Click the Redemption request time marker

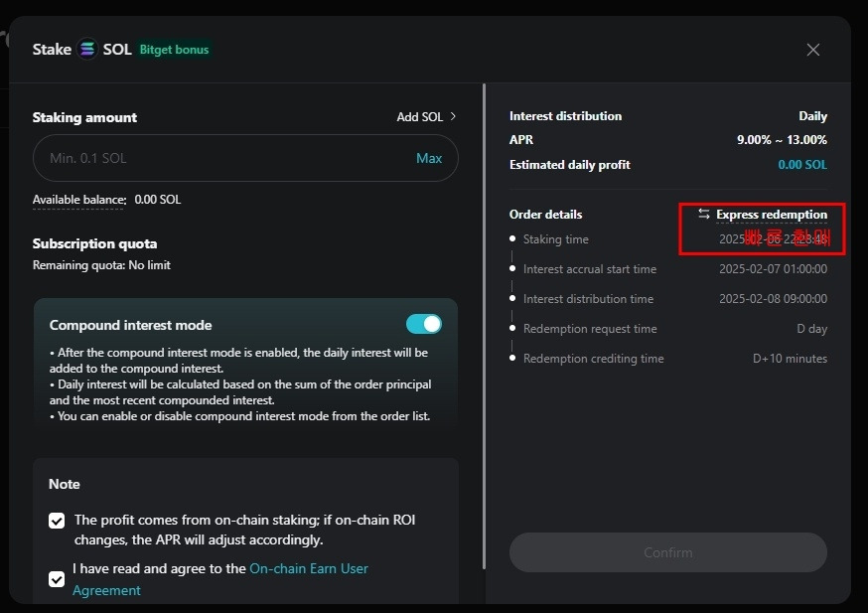pyautogui.click(x=512, y=329)
